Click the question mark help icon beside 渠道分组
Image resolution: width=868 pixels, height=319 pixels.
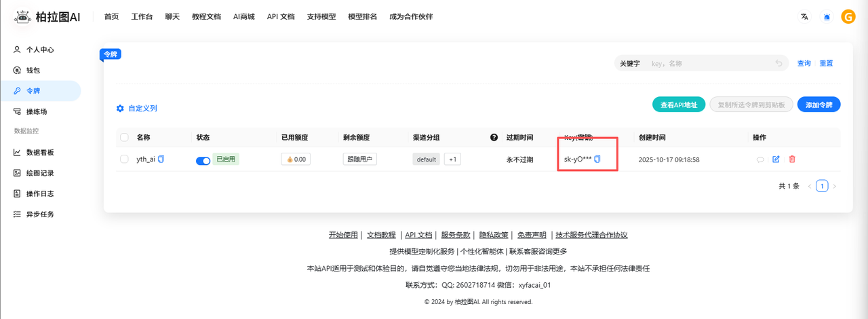494,138
